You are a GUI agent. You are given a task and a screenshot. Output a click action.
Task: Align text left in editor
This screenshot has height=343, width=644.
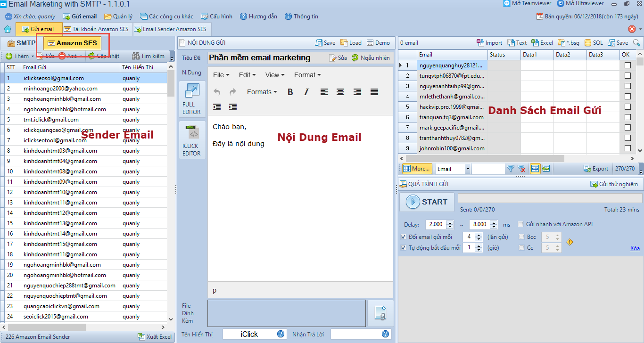324,92
